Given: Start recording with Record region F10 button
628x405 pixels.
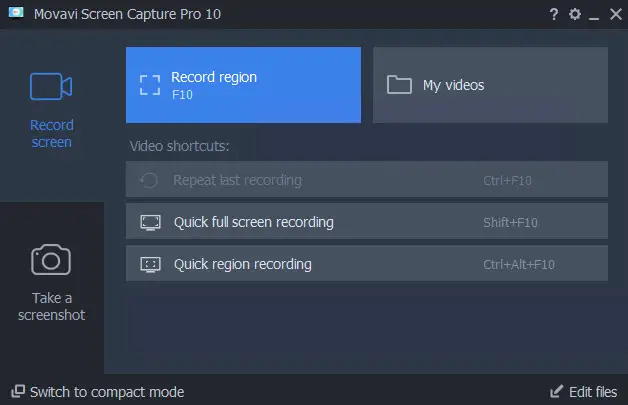Looking at the screenshot, I should click(x=243, y=85).
